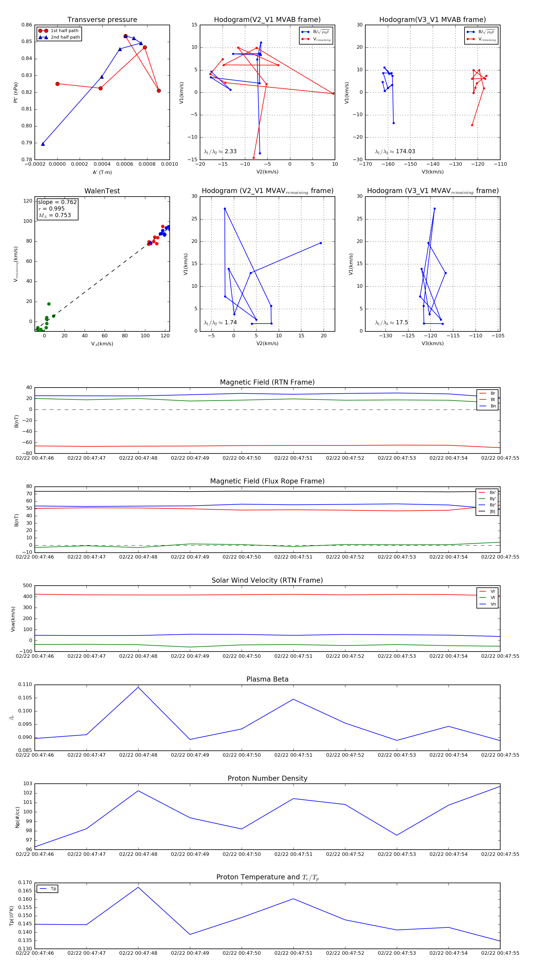Viewport: 535px width, 980px height.
Task: Click the "A' (T·m)" x-axis label
Action: [102, 172]
